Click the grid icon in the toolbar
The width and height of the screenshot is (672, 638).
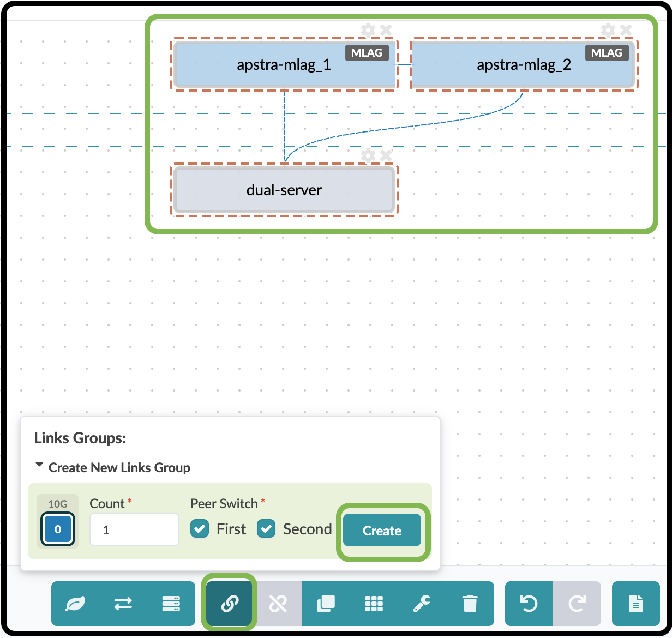pos(374,604)
